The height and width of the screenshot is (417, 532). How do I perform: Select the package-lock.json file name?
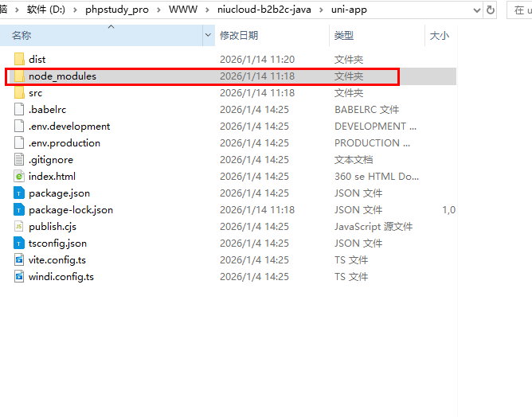click(71, 210)
